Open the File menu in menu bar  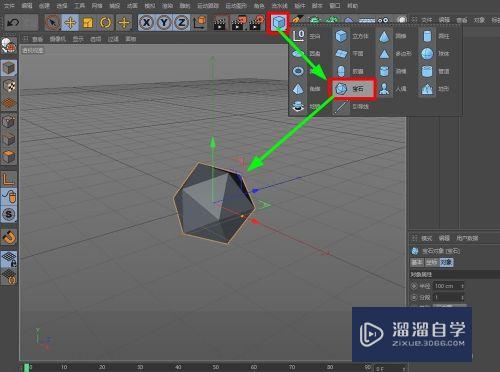coord(9,6)
